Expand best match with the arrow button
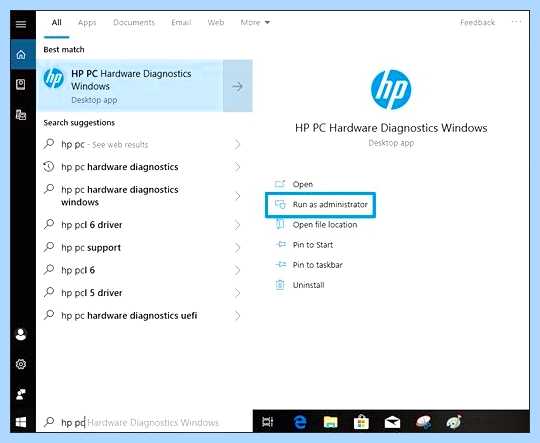 pos(238,86)
